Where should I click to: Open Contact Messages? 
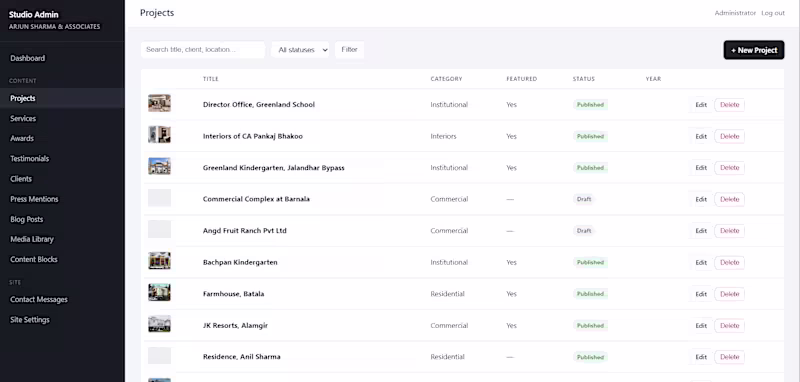point(62,299)
